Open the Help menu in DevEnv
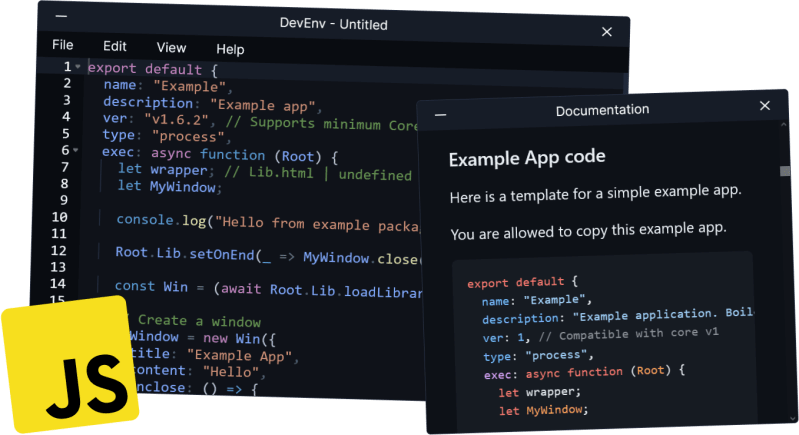This screenshot has height=435, width=799. coord(230,49)
